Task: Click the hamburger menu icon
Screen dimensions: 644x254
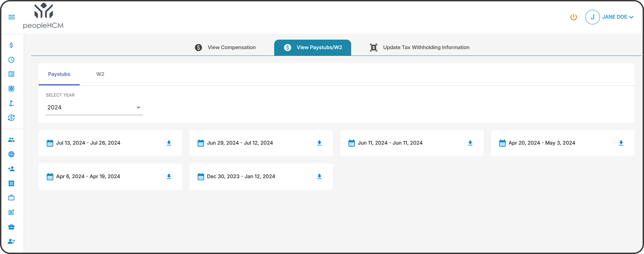Action: click(x=12, y=17)
